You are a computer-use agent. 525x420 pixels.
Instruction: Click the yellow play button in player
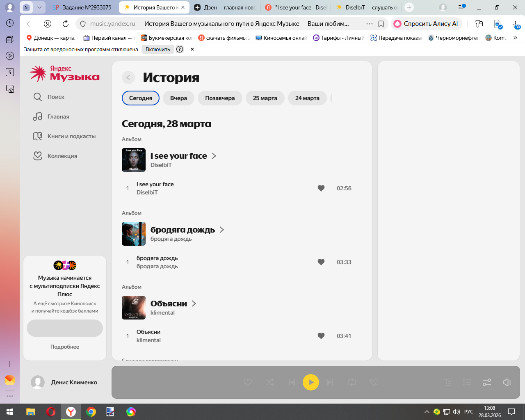(x=311, y=382)
